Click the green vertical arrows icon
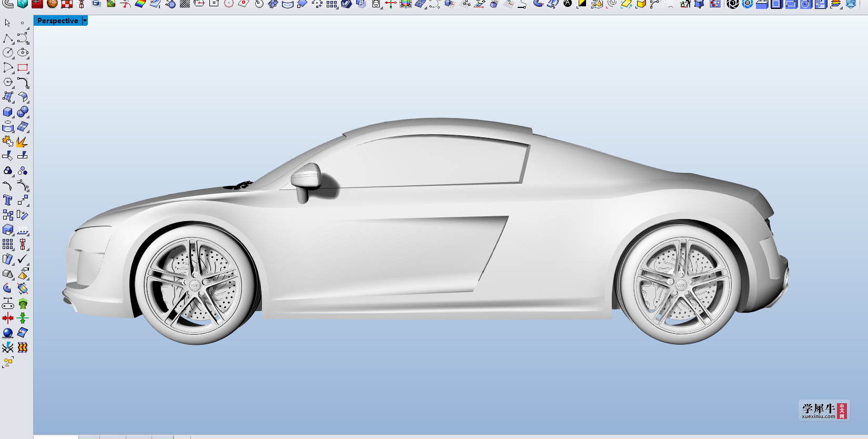This screenshot has width=868, height=439. (23, 318)
